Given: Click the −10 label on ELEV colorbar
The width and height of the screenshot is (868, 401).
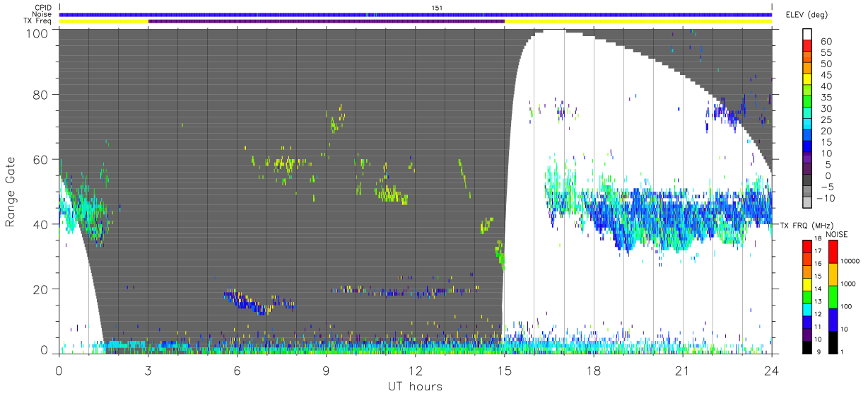Looking at the screenshot, I should (825, 198).
